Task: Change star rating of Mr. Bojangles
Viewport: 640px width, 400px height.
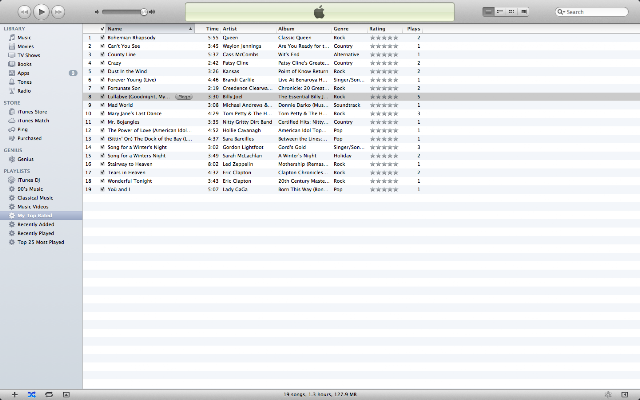Action: [384, 122]
